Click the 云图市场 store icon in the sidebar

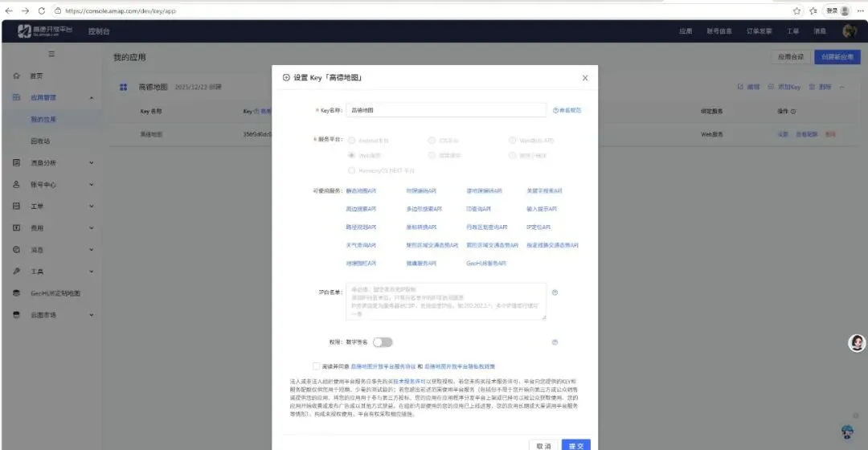pyautogui.click(x=16, y=314)
